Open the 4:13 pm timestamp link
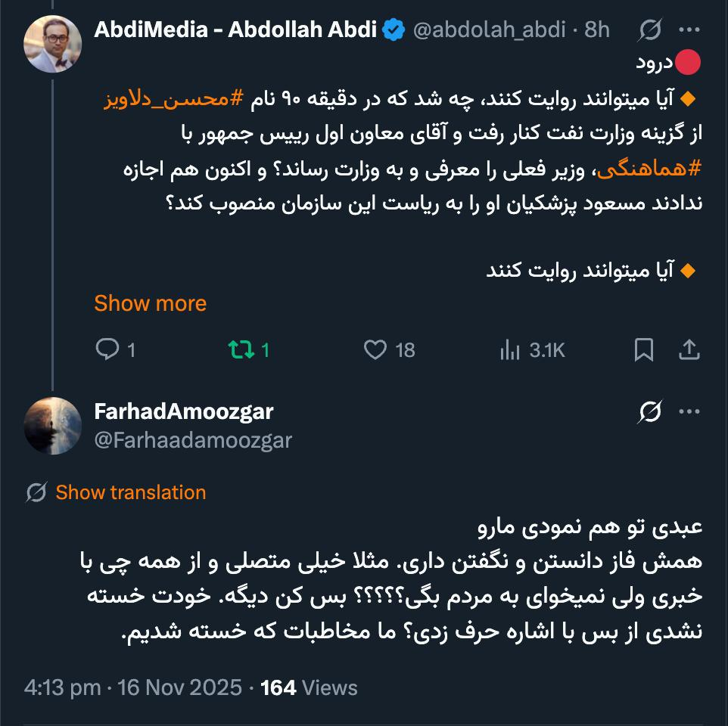This screenshot has width=728, height=726. pyautogui.click(x=62, y=687)
